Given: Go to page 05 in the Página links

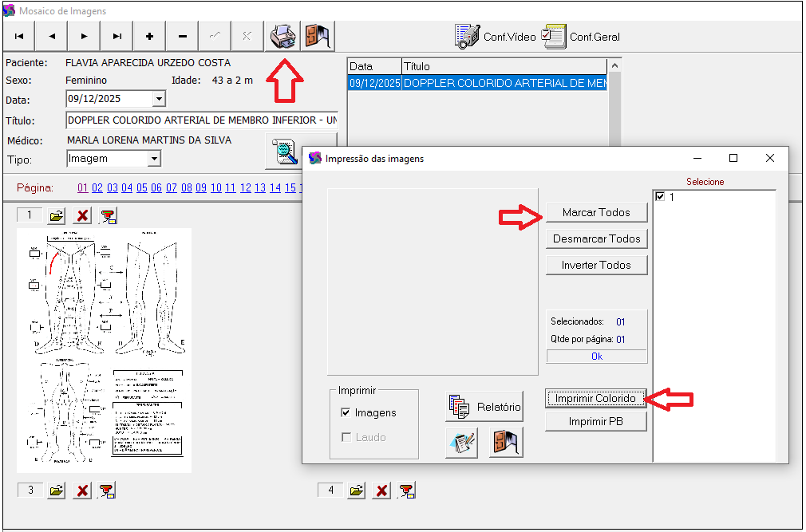Looking at the screenshot, I should (x=141, y=188).
